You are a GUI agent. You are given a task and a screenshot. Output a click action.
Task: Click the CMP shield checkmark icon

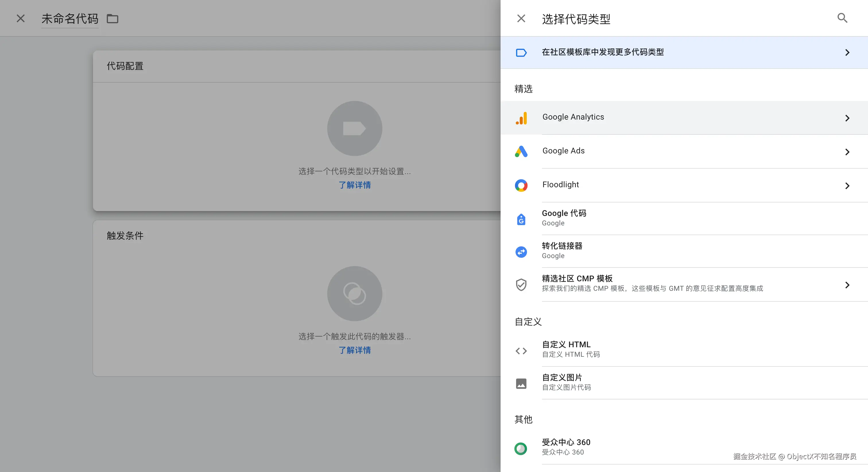pos(521,284)
